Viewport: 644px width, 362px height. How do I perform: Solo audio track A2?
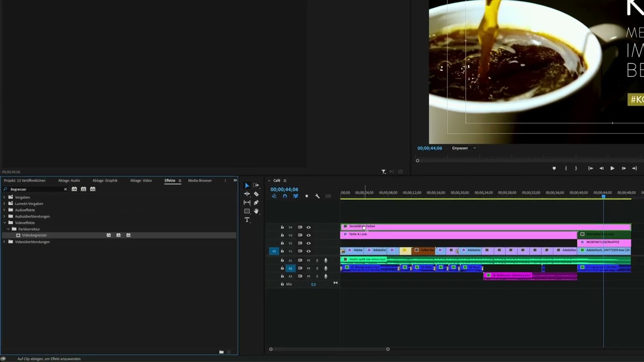[317, 268]
